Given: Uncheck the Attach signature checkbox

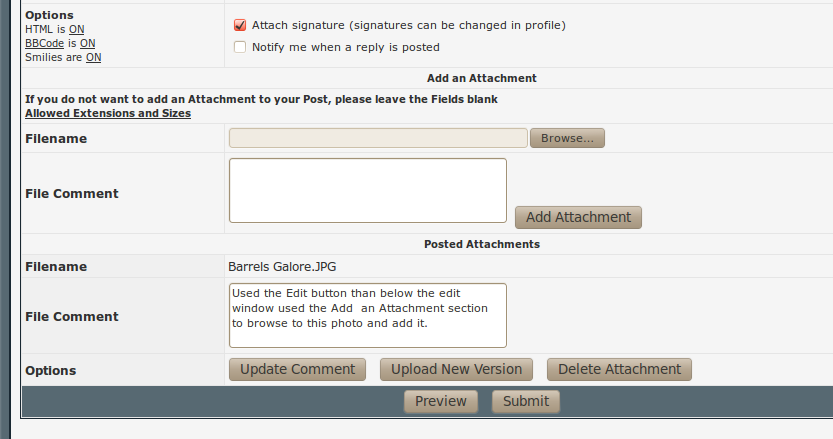Looking at the screenshot, I should click(x=240, y=25).
